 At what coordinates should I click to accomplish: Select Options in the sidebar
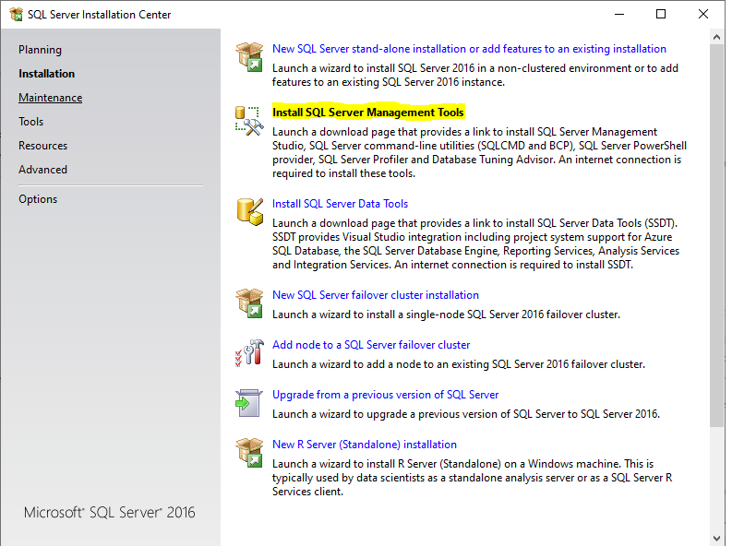pos(38,198)
